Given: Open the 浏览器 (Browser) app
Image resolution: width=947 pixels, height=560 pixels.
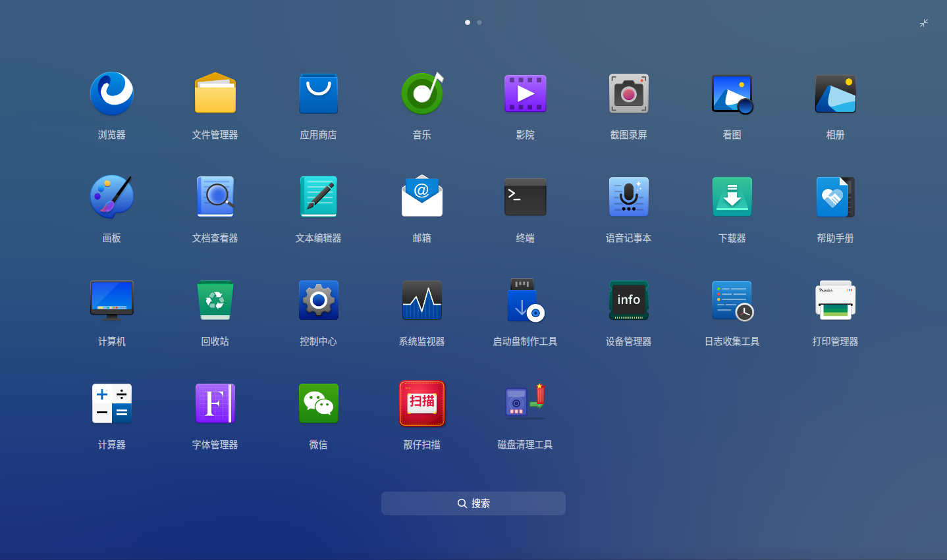Looking at the screenshot, I should point(111,93).
